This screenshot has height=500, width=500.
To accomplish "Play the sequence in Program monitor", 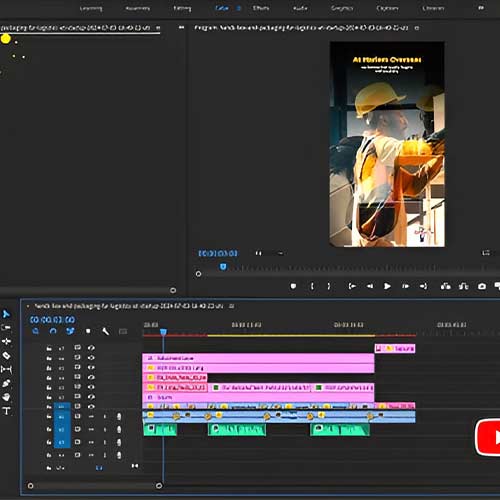I will [387, 286].
